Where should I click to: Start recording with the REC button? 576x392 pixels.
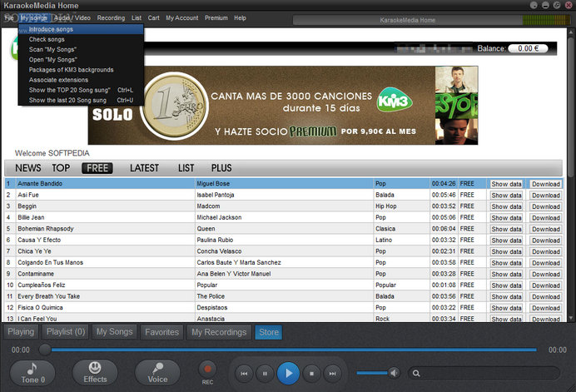click(x=207, y=370)
